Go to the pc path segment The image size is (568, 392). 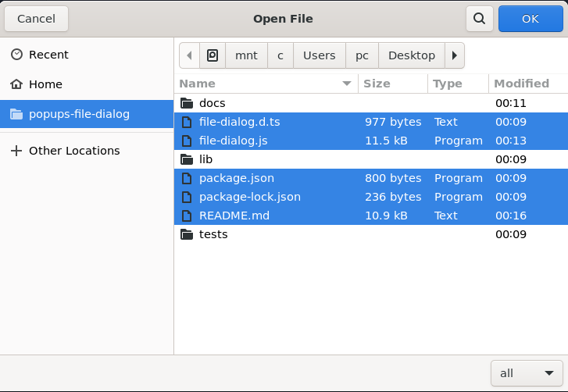(x=362, y=55)
